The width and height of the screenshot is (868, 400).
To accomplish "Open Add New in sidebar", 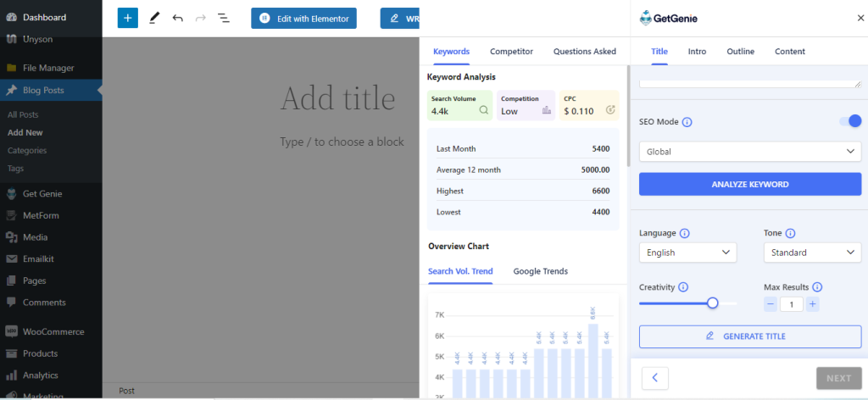I will (25, 133).
